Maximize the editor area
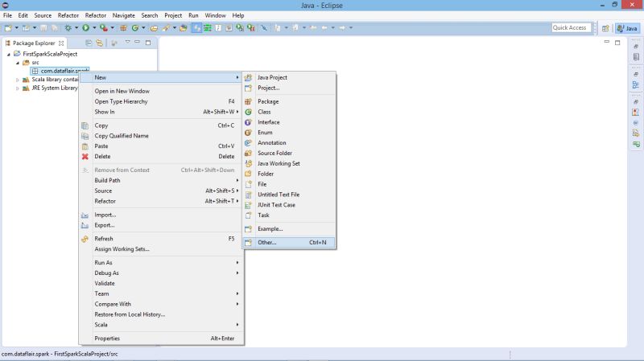 coord(617,43)
